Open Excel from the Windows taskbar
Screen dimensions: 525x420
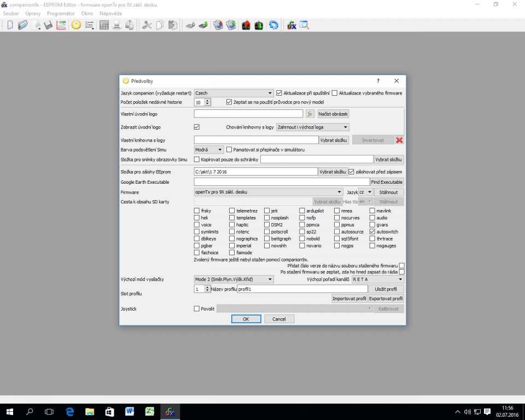149,411
